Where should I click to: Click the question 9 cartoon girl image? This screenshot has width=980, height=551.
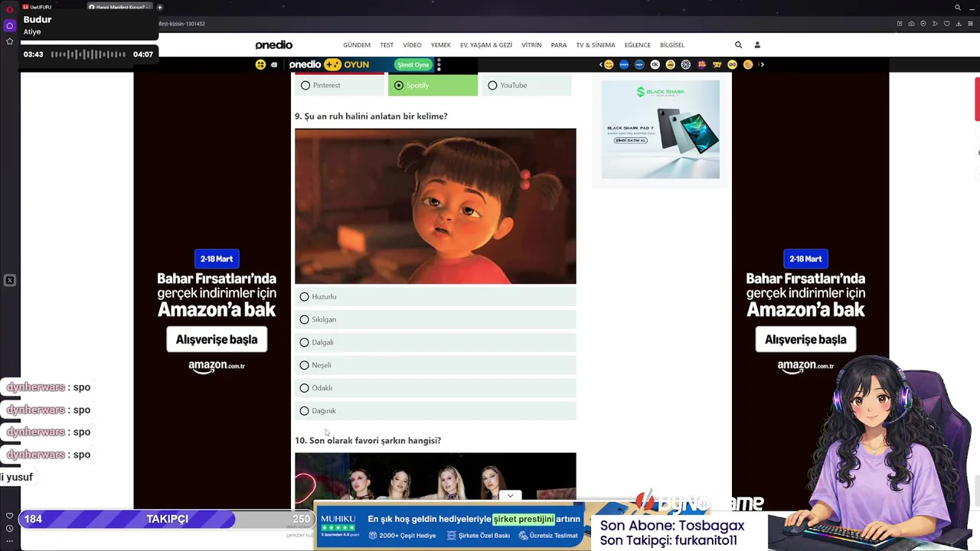coord(435,206)
